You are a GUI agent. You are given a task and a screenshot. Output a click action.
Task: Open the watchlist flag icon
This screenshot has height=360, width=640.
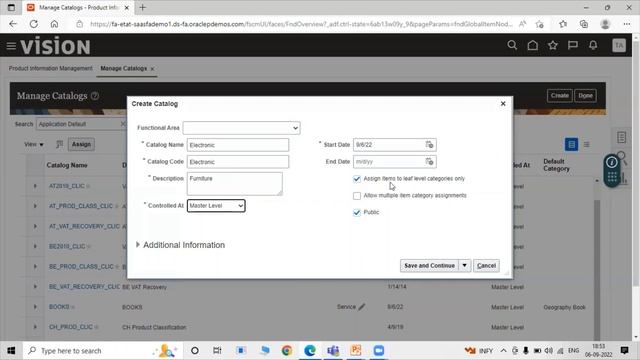(573, 45)
